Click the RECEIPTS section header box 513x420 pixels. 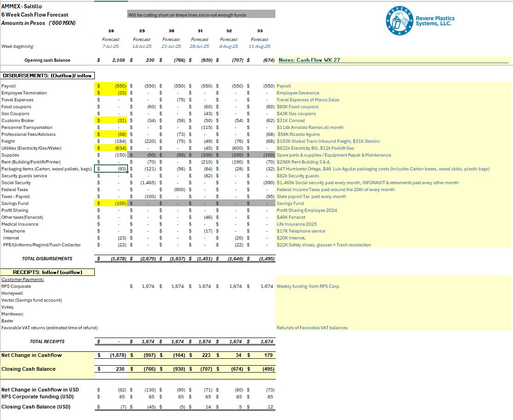click(x=48, y=272)
